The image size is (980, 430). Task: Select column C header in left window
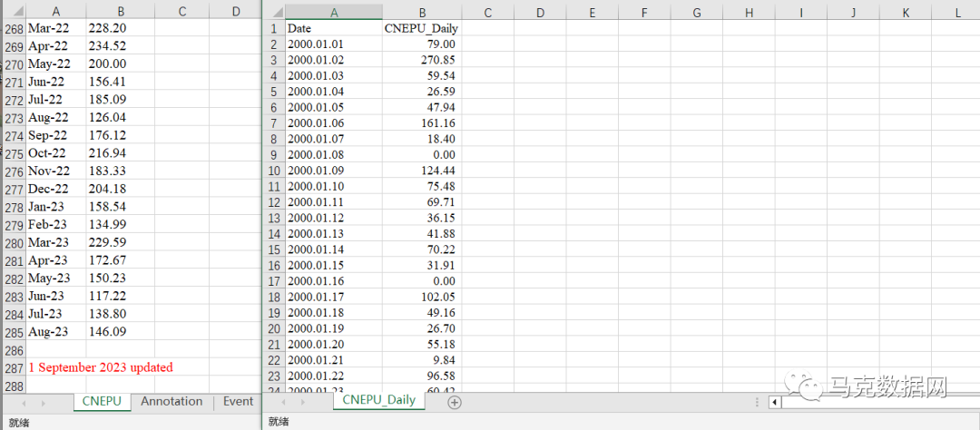[x=181, y=12]
